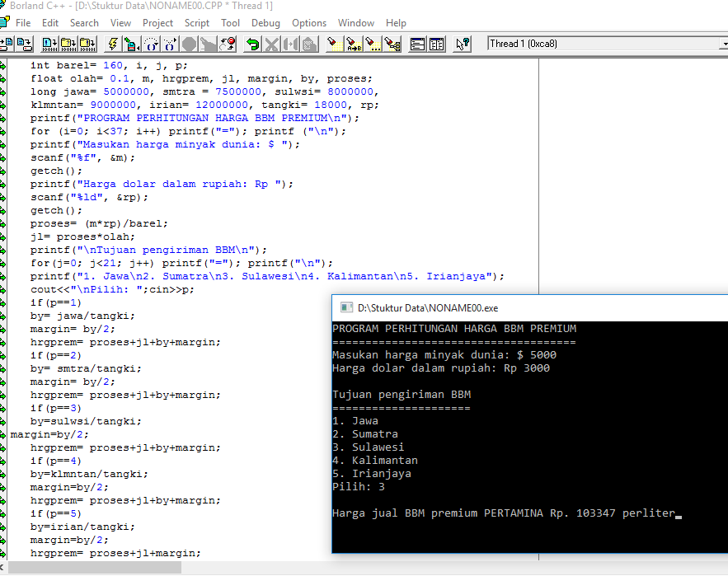Open the Script menu
The height and width of the screenshot is (576, 728).
197,23
